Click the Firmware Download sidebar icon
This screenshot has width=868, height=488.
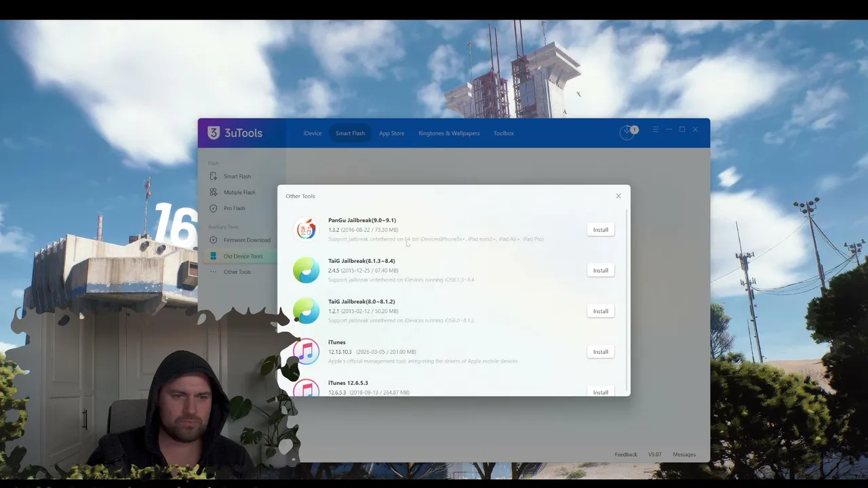coord(214,240)
